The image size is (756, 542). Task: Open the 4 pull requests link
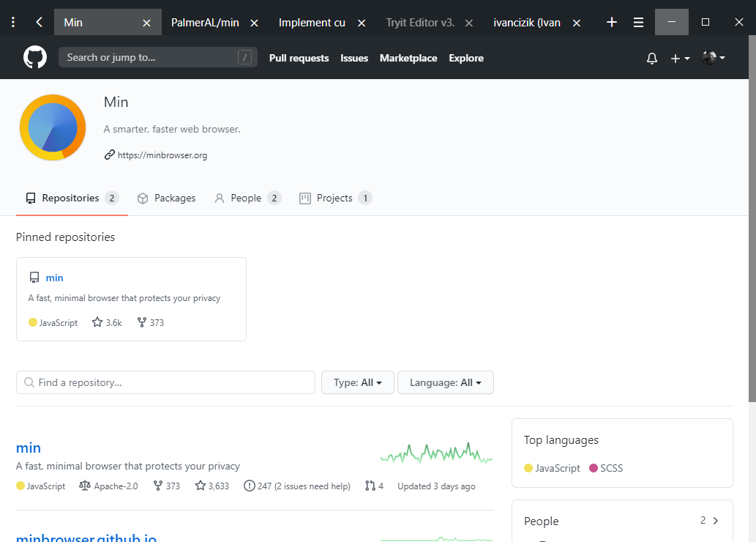coord(374,486)
